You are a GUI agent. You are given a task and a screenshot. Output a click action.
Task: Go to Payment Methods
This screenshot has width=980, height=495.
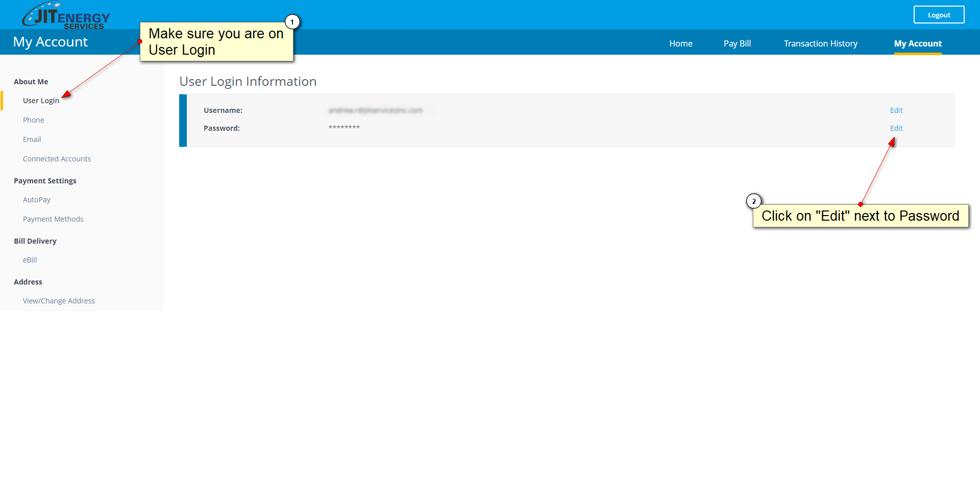point(53,219)
